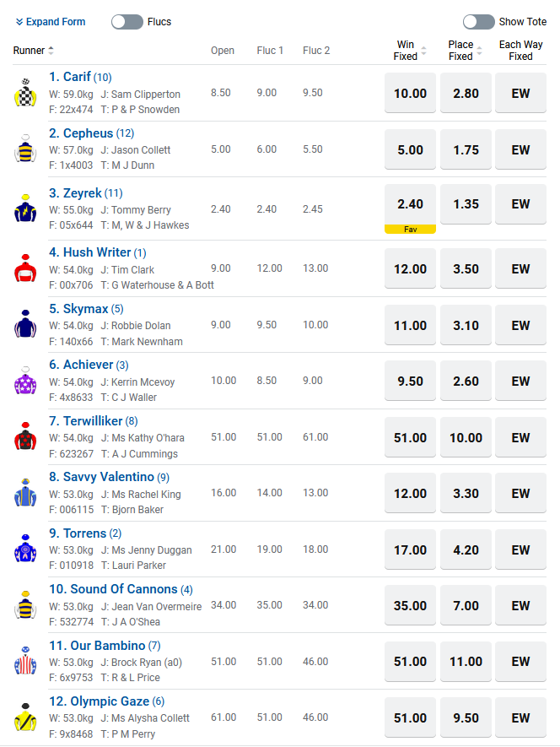The height and width of the screenshot is (747, 560).
Task: Enable the Show Tote switch
Action: [x=478, y=22]
